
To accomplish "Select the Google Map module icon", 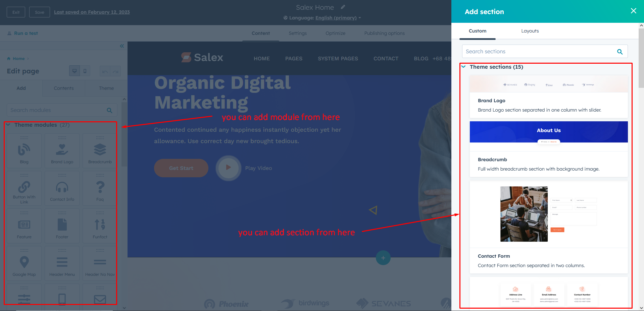I will click(24, 262).
